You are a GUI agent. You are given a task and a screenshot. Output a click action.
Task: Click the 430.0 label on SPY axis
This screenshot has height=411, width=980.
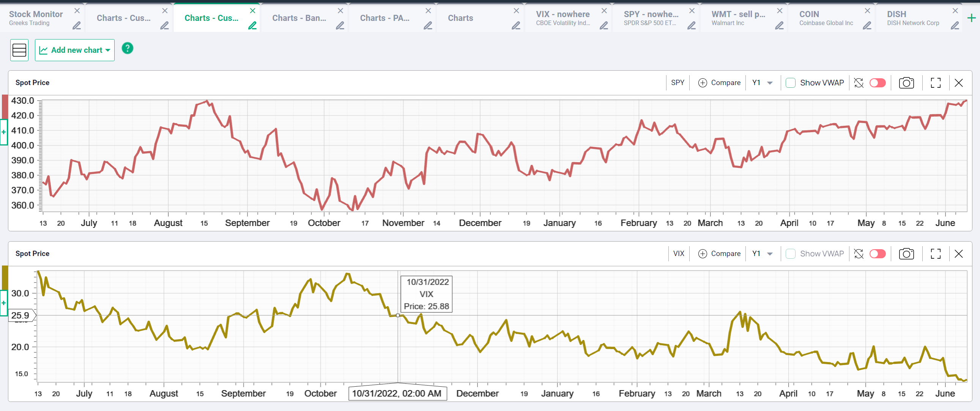(x=22, y=101)
